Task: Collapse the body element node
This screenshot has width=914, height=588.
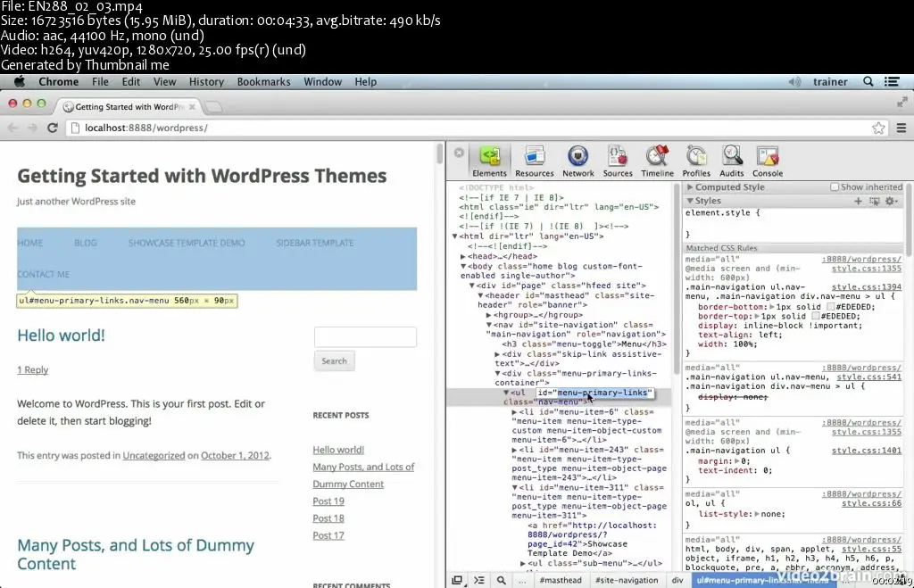Action: (463, 266)
